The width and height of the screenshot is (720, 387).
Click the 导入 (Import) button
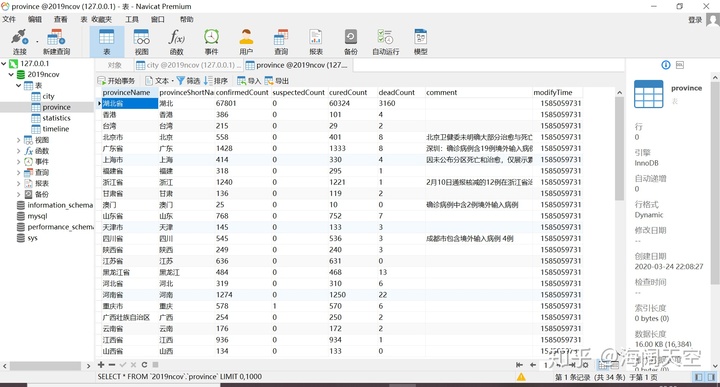(249, 81)
